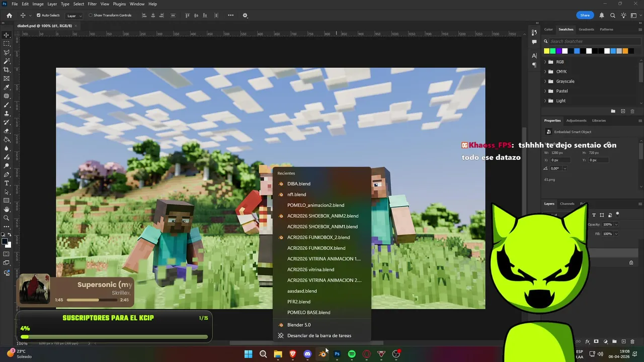Screen dimensions: 644x362
Task: Select the Move tool in the left toolbar
Action: 7,35
